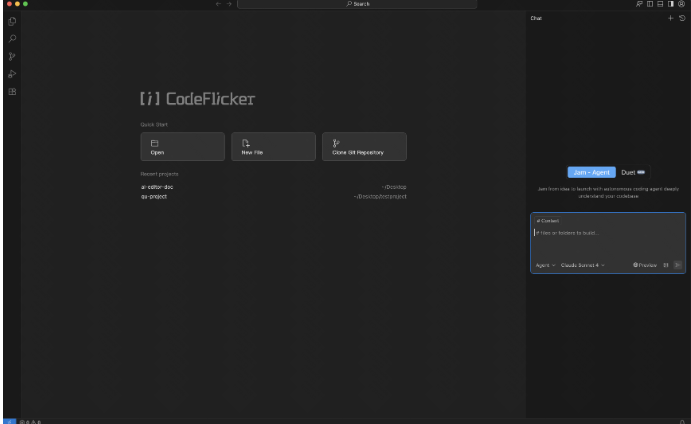The height and width of the screenshot is (424, 691).
Task: Click the # Context chip
Action: coord(547,221)
